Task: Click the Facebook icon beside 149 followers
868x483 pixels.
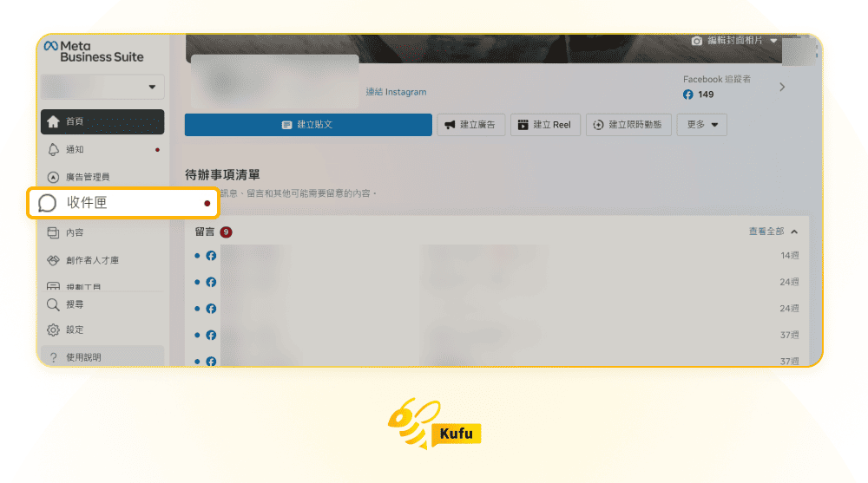Action: [x=688, y=95]
